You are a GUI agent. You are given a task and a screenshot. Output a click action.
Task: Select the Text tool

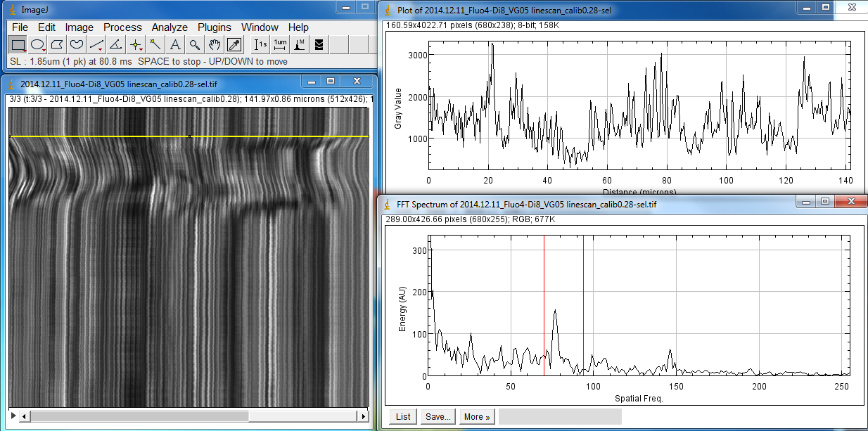[x=174, y=44]
